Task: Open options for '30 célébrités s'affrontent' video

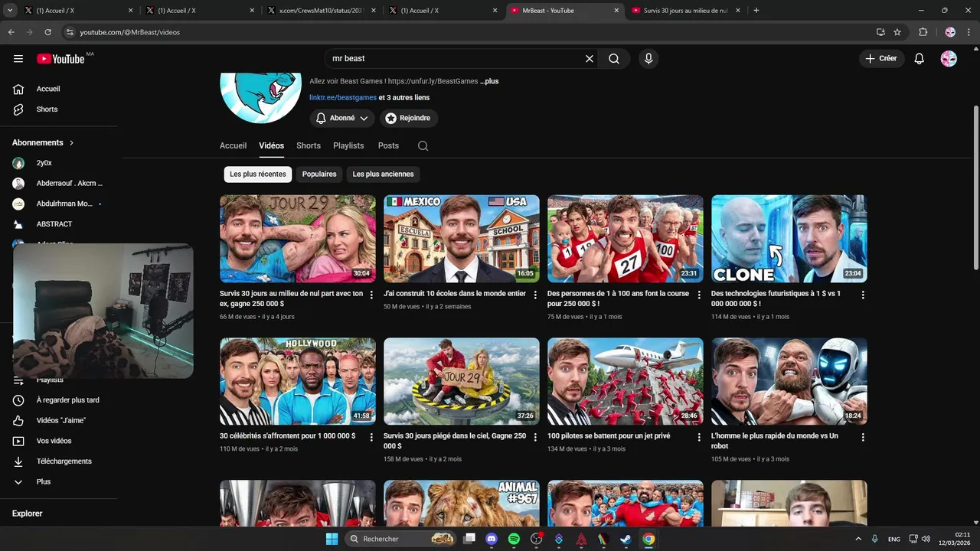Action: click(372, 437)
